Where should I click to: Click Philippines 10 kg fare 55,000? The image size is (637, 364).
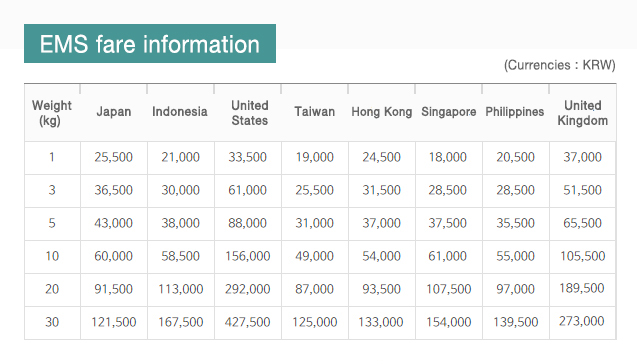(x=515, y=256)
